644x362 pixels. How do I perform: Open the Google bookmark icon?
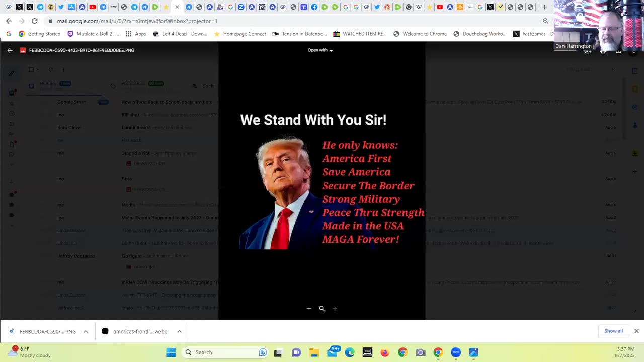coord(9,34)
